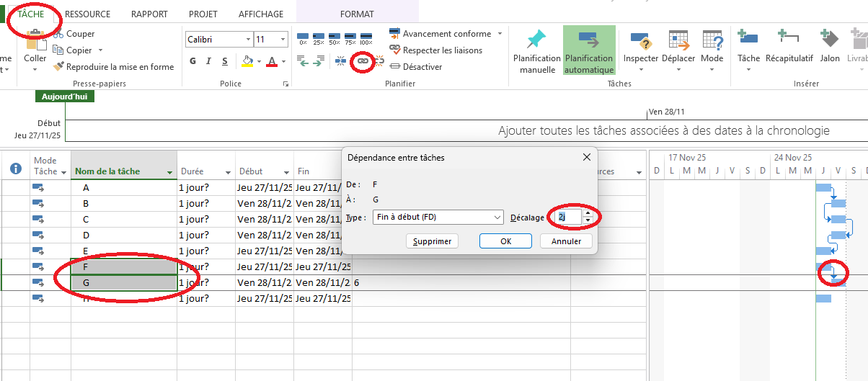Click the Décalage lag input field
The width and height of the screenshot is (868, 381).
569,217
